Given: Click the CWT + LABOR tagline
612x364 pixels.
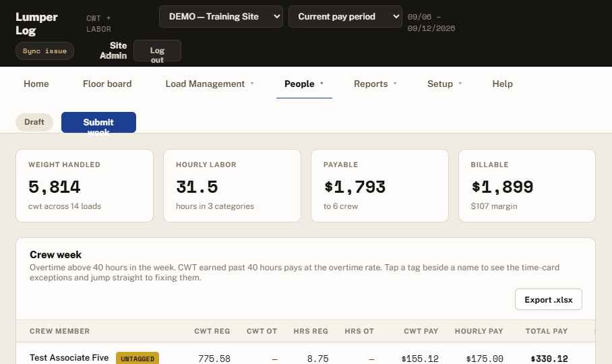Looking at the screenshot, I should [99, 24].
